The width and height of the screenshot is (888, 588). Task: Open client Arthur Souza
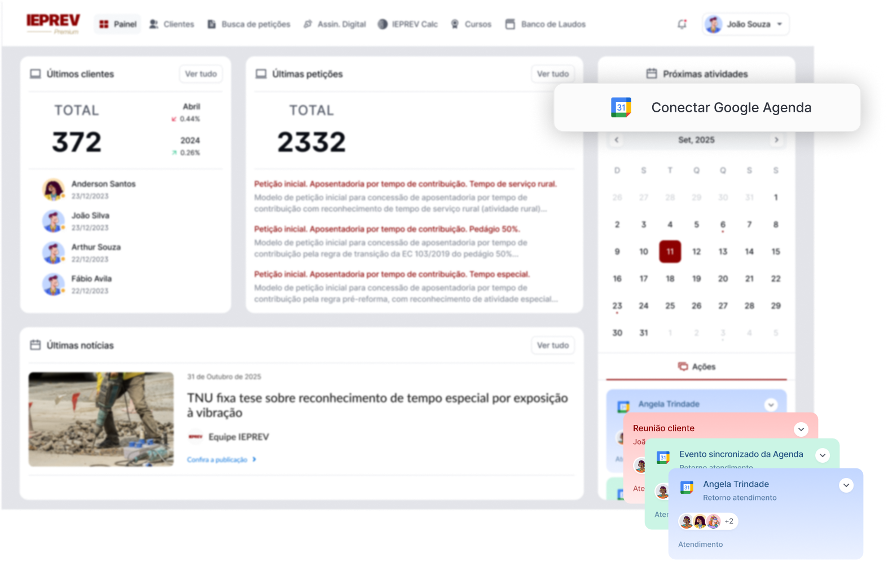tap(96, 247)
